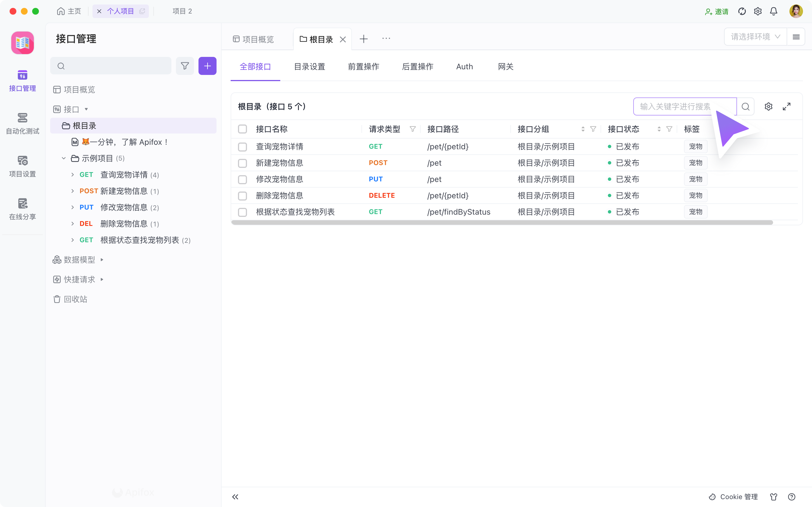Click the 宠物 tag on the /pet row
The height and width of the screenshot is (507, 812).
pyautogui.click(x=696, y=163)
